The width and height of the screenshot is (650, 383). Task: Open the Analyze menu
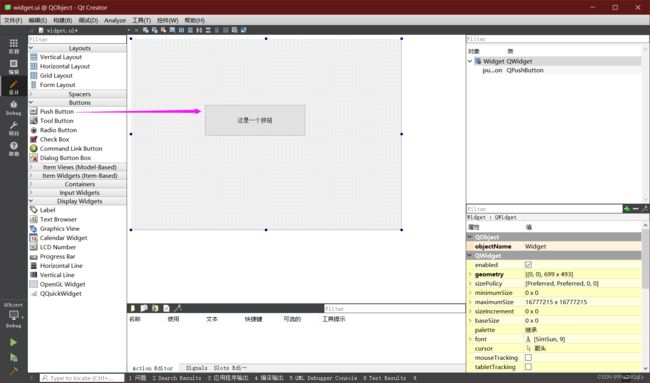[x=115, y=20]
